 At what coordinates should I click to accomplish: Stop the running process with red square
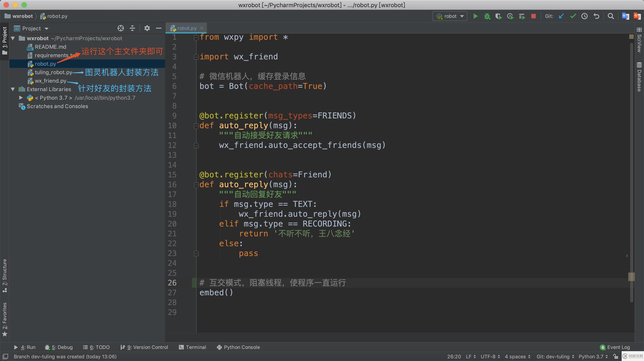(533, 16)
